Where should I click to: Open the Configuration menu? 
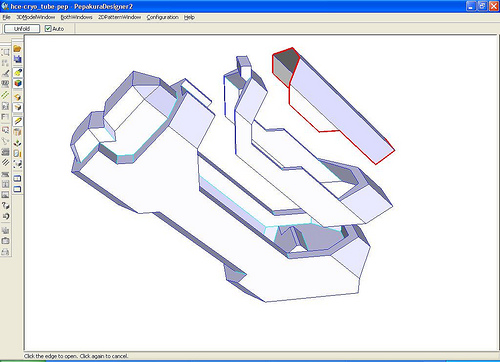(163, 17)
